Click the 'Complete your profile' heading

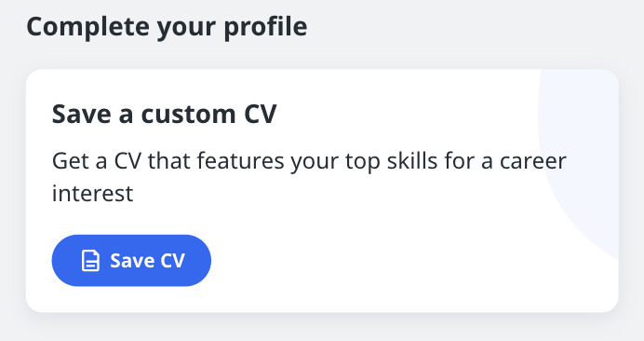click(167, 27)
